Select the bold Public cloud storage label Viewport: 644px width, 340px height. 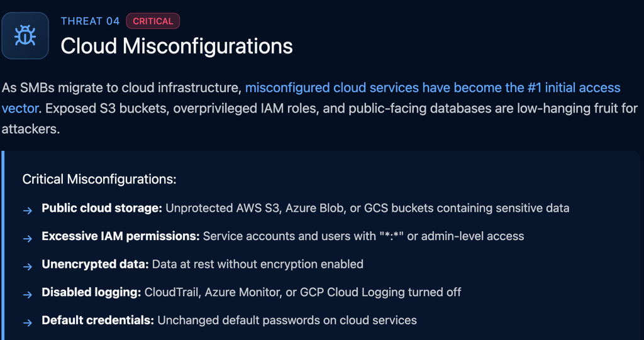(102, 208)
